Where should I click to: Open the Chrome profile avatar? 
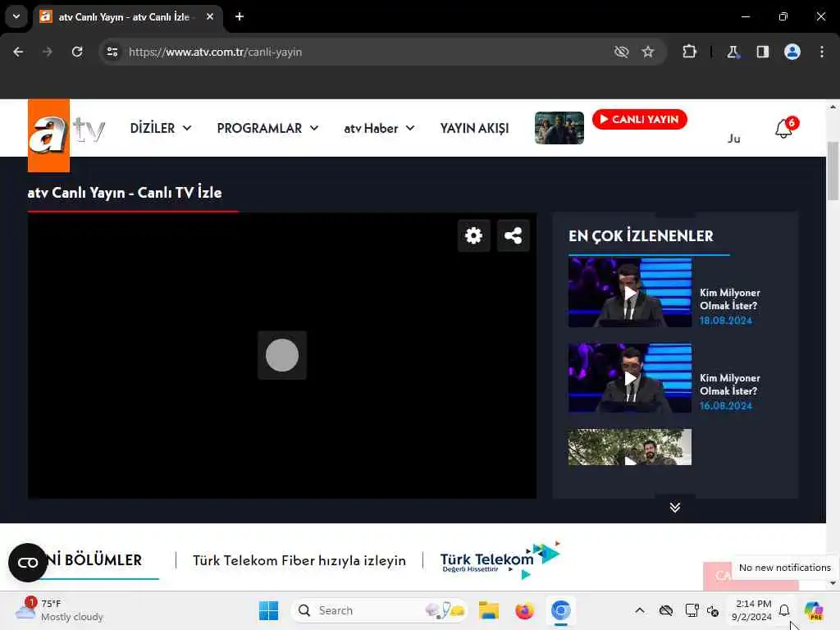point(792,52)
